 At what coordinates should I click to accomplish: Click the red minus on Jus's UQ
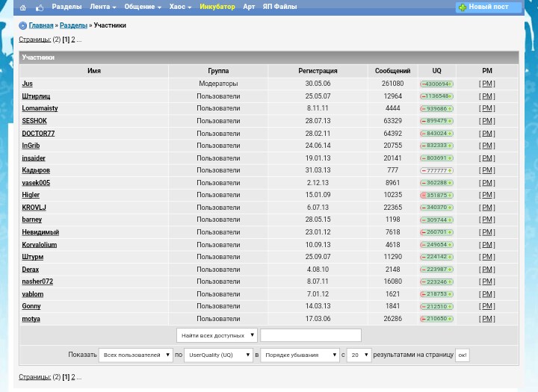point(423,84)
